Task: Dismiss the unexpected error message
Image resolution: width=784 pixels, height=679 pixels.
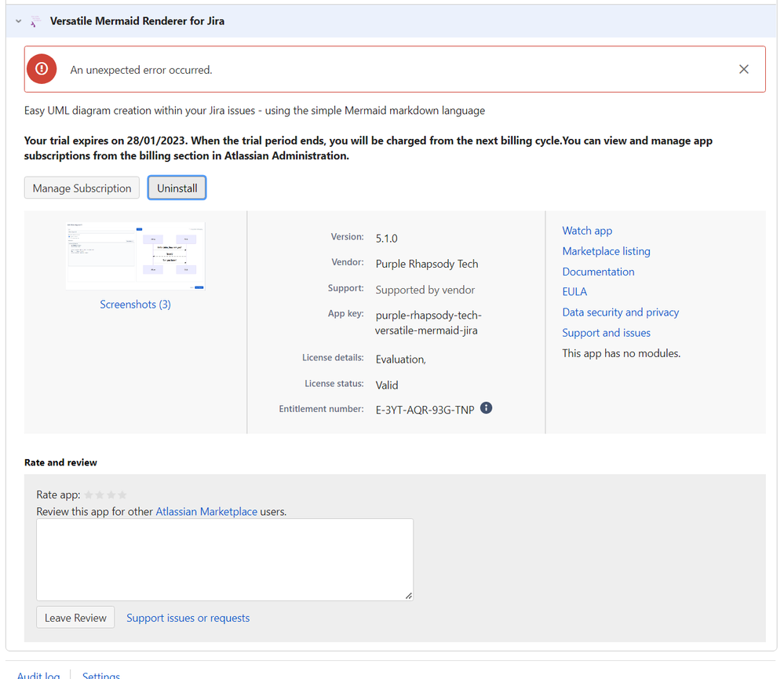Action: tap(743, 69)
